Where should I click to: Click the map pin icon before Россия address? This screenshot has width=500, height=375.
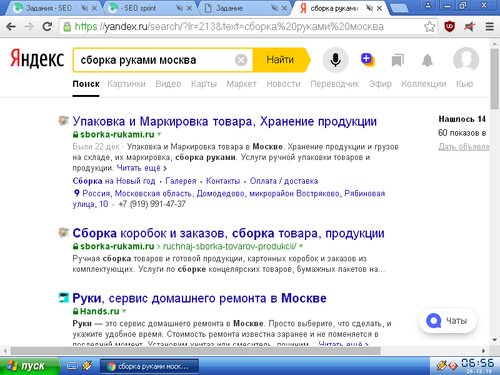[x=76, y=193]
